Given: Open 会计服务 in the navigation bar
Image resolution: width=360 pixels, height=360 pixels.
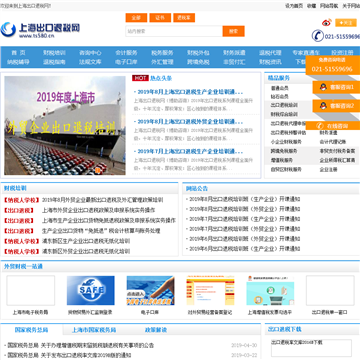Looking at the screenshot, I should [126, 53].
